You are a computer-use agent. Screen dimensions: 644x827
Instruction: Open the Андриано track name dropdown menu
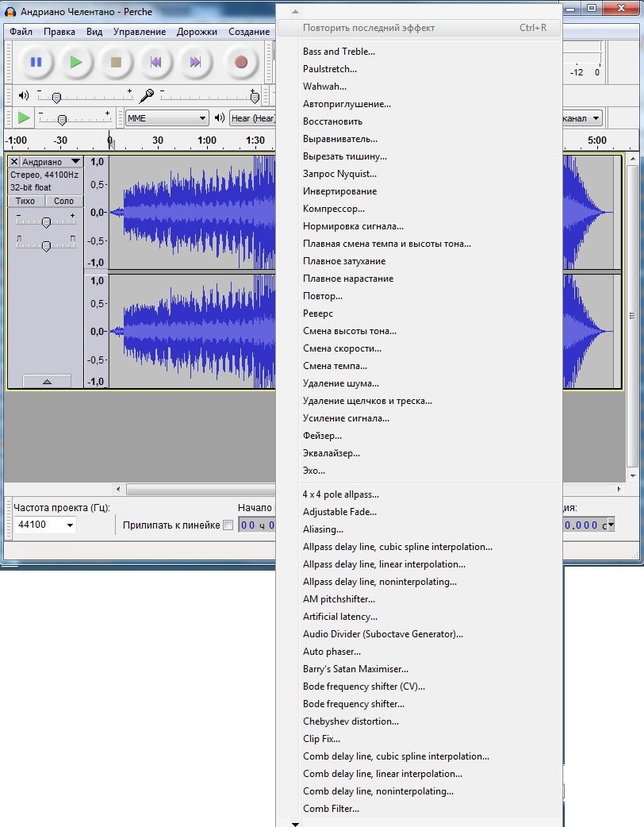click(x=75, y=161)
